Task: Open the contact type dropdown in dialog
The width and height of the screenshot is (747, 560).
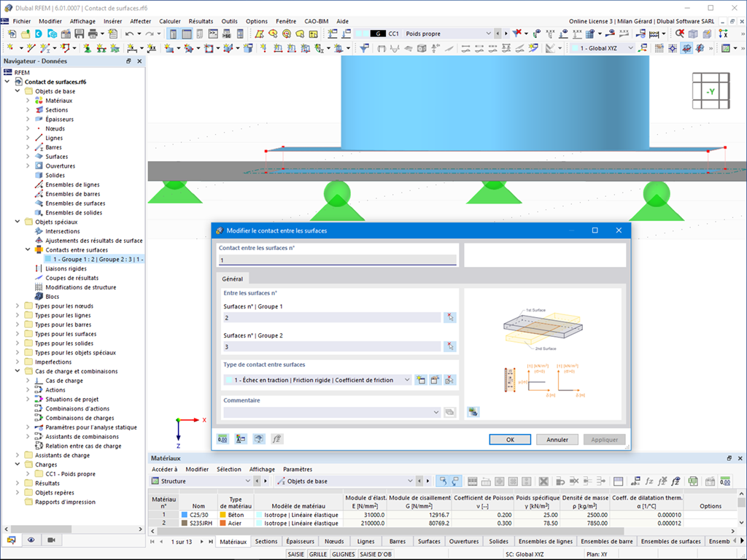Action: tap(407, 380)
